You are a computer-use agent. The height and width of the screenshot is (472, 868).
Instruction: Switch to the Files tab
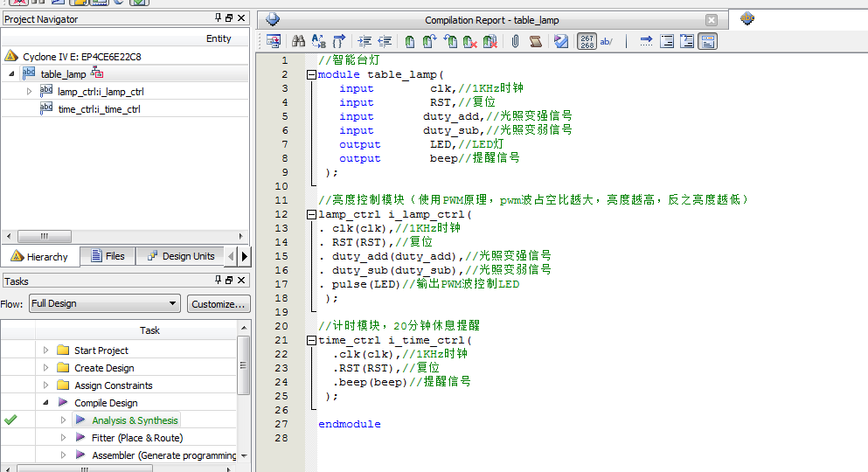(x=108, y=256)
